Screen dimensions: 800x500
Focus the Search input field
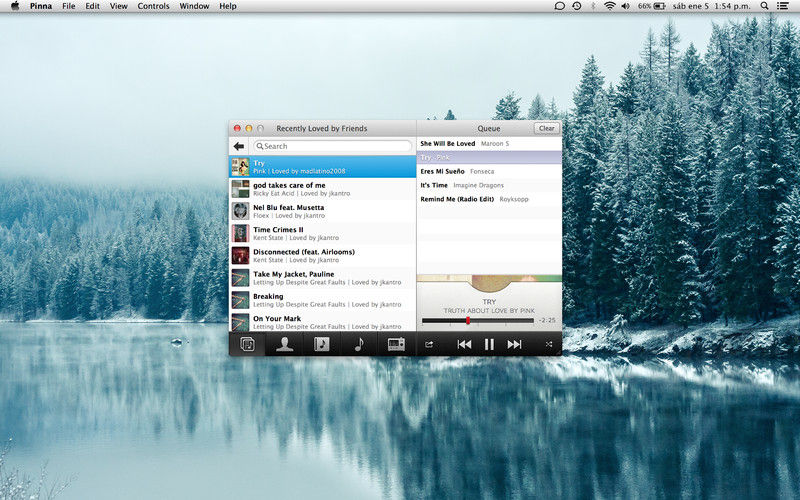click(333, 146)
